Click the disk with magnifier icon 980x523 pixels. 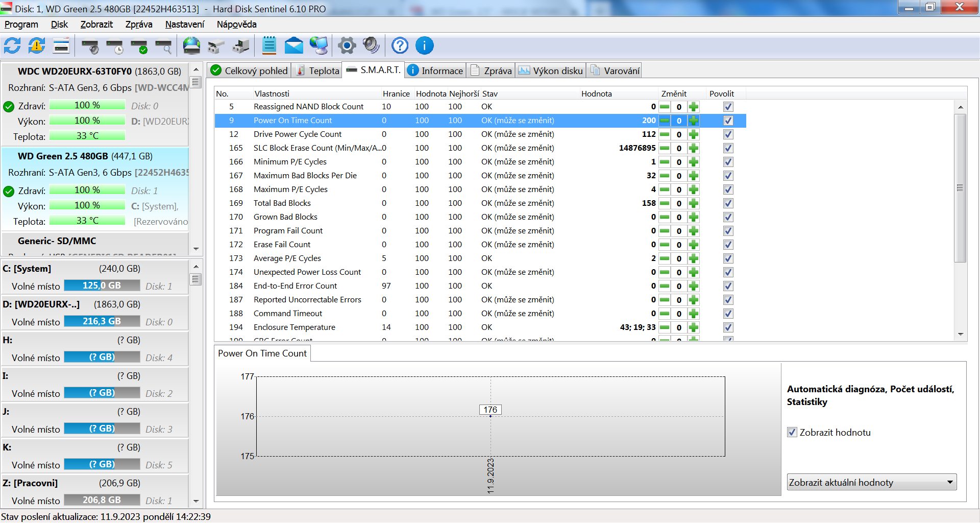coord(164,47)
